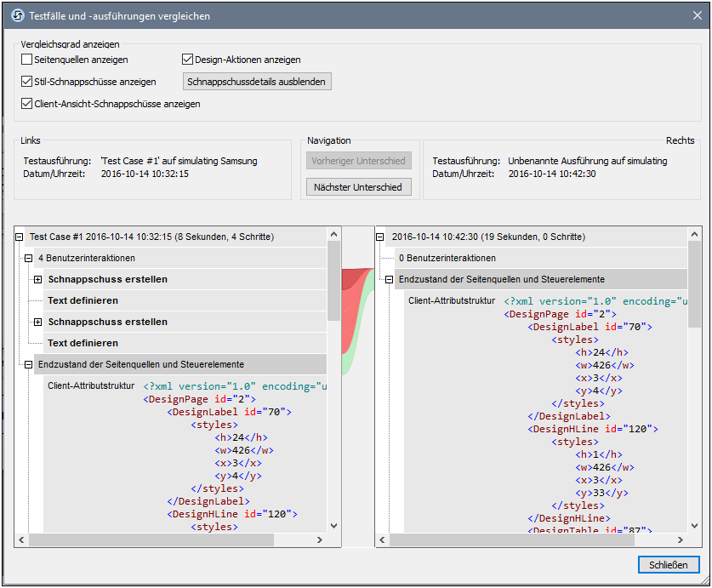Click the app icon in title bar
The image size is (712, 588).
click(x=14, y=15)
